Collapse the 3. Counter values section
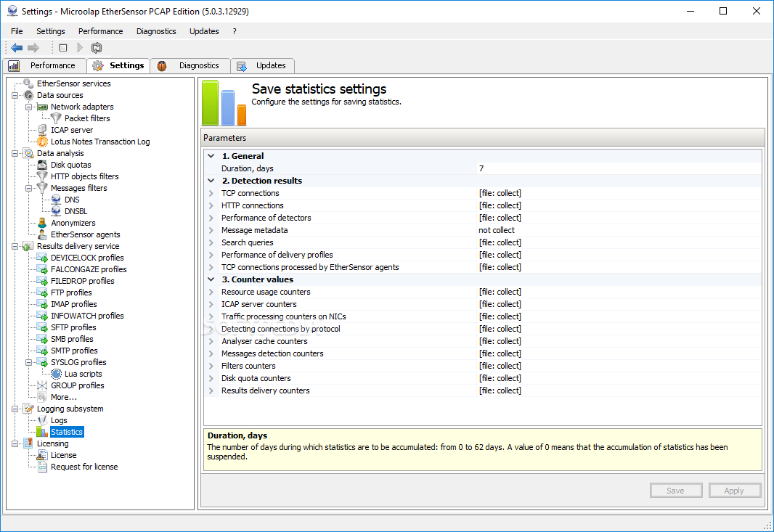Screen dimensions: 774x532 coord(211,279)
